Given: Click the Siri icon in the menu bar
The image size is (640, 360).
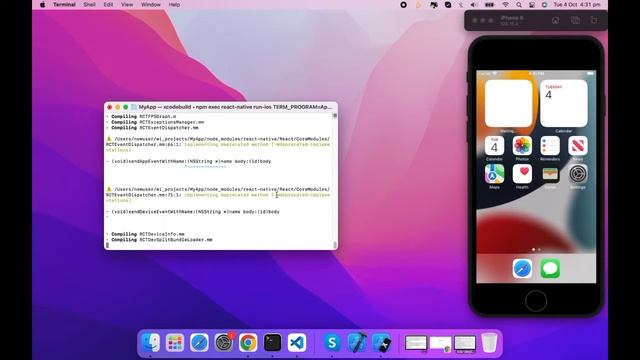Looking at the screenshot, I should (x=544, y=5).
